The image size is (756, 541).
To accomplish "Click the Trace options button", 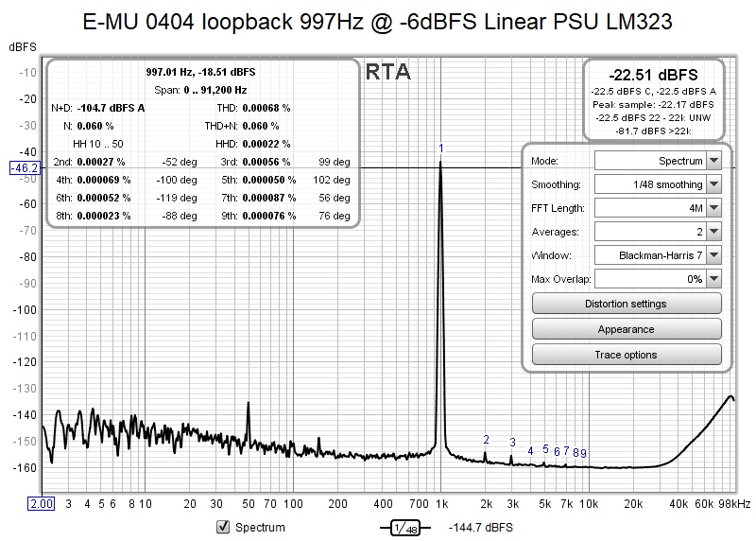I will (627, 355).
